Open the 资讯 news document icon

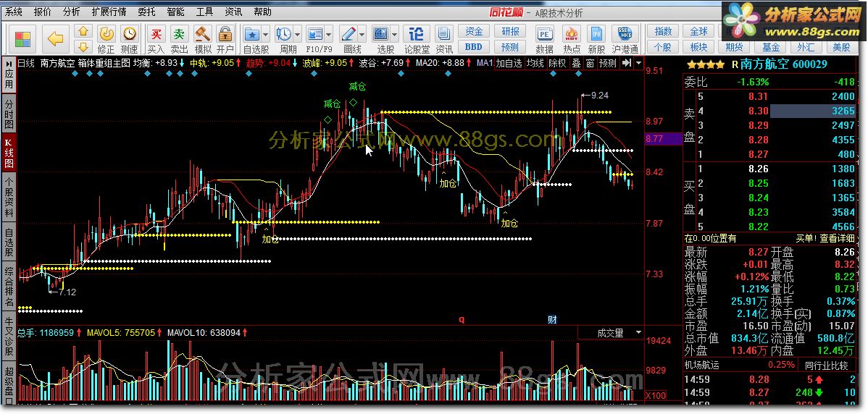[443, 34]
